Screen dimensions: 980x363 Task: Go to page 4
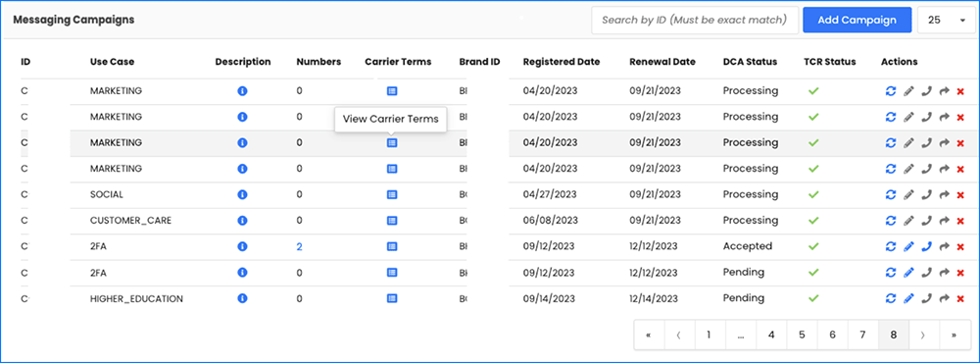tap(771, 335)
